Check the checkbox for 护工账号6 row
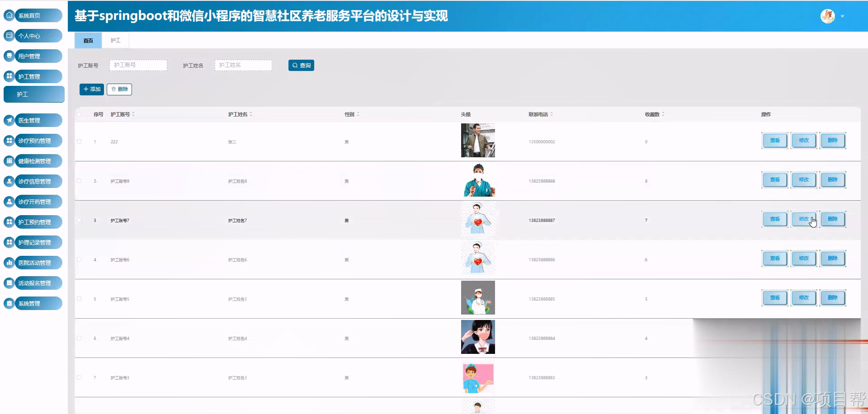Viewport: 868px width, 414px height. click(x=79, y=259)
